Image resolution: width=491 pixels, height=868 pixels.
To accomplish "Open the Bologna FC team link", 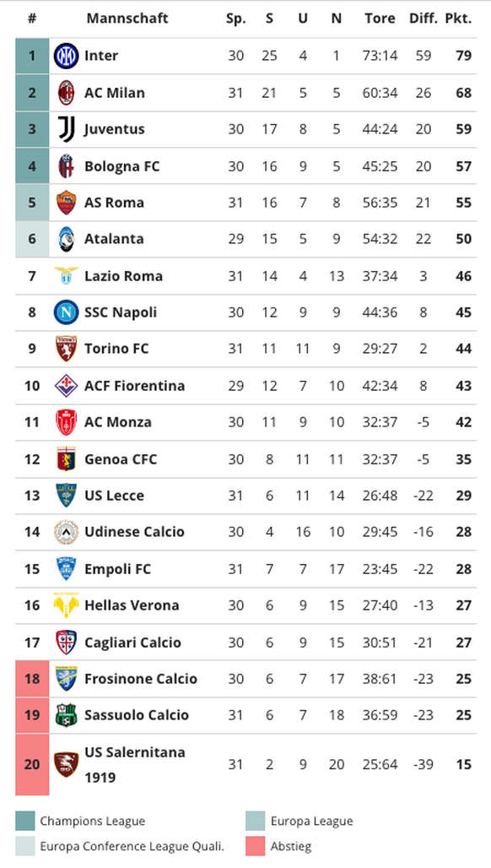I will (122, 166).
